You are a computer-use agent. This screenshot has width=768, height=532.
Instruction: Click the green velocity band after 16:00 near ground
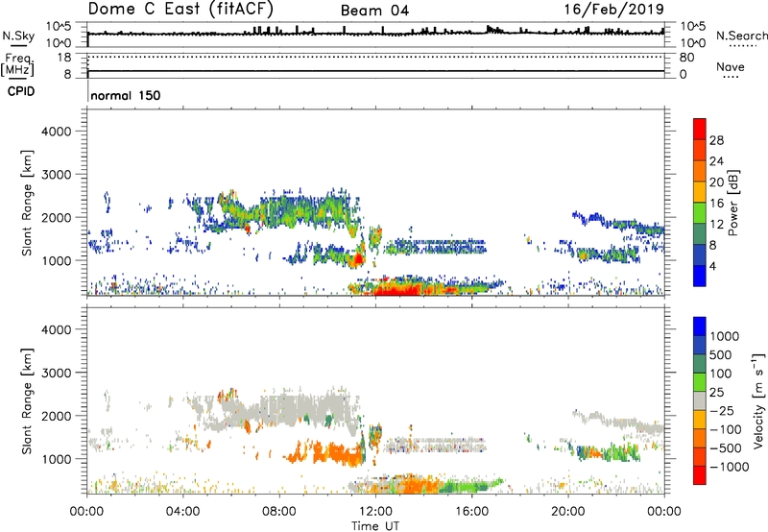pos(470,487)
